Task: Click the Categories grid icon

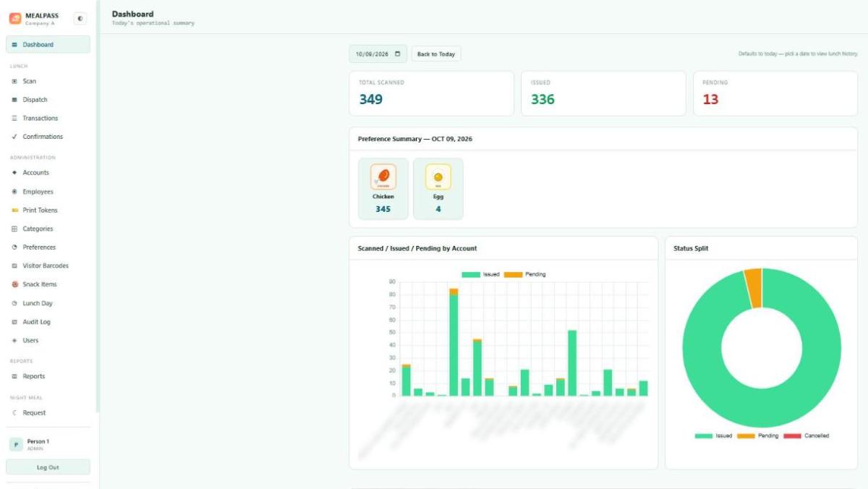Action: [x=14, y=229]
